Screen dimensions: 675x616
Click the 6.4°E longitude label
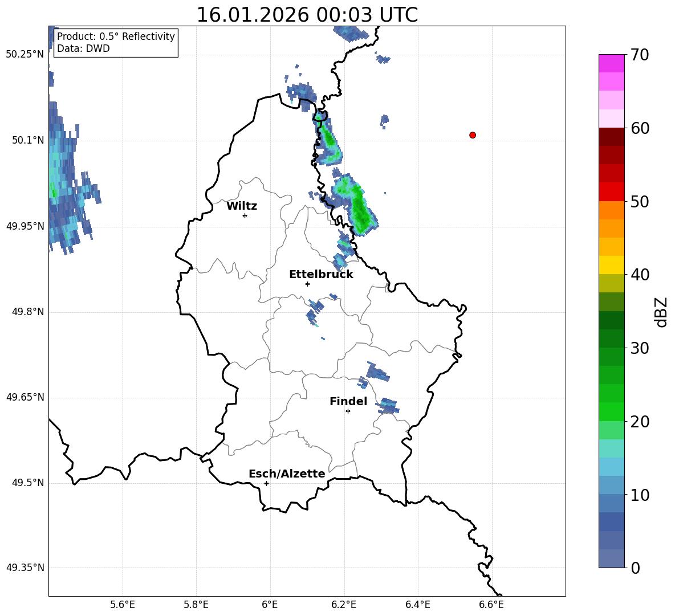point(417,605)
